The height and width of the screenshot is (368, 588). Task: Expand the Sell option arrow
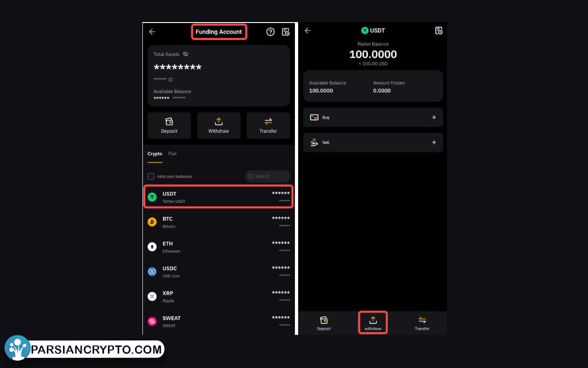pos(433,143)
